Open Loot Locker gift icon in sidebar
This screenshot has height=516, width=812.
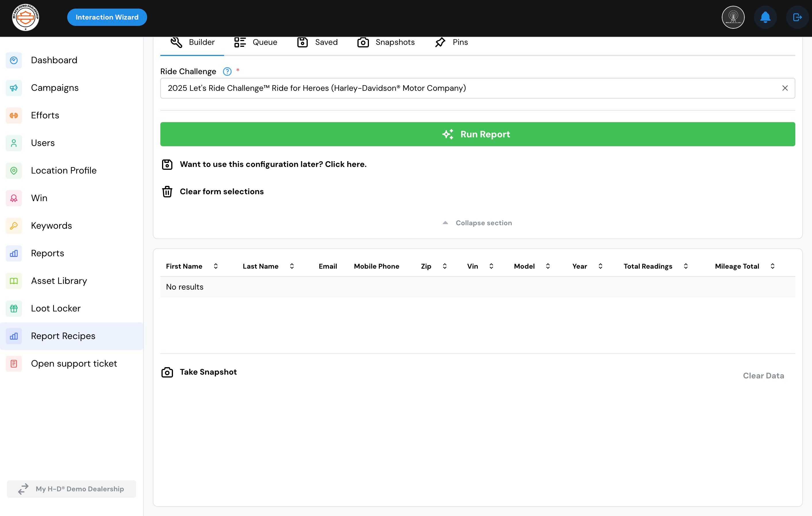click(x=14, y=308)
